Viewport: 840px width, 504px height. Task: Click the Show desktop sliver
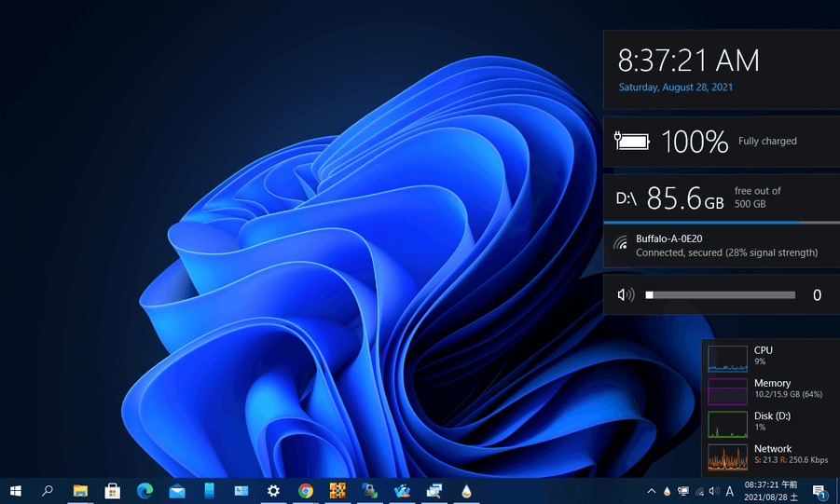[837, 491]
